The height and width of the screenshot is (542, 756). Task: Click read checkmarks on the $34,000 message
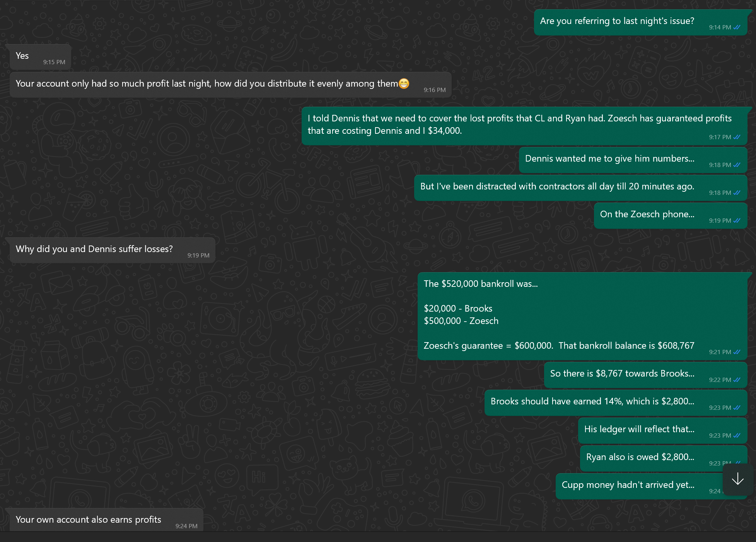tap(737, 137)
